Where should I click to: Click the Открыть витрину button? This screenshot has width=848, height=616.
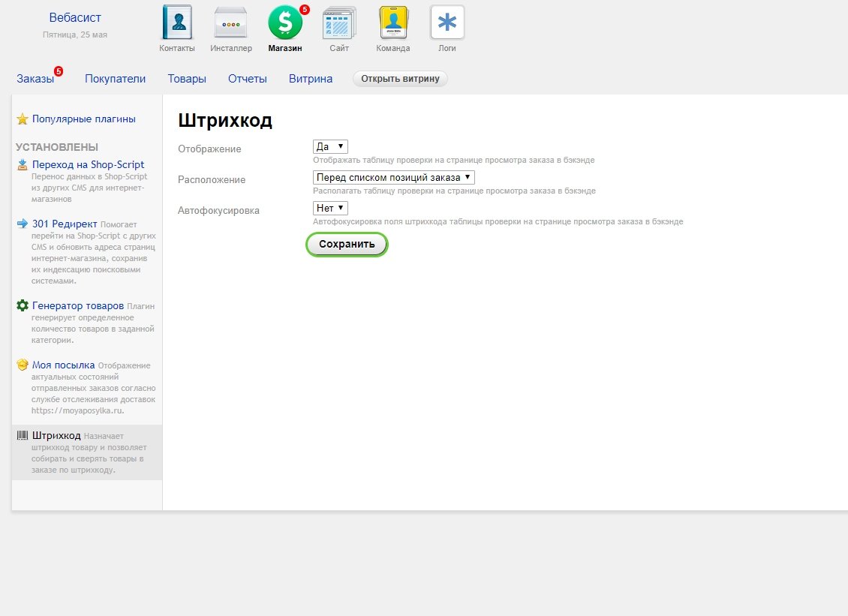tap(400, 79)
